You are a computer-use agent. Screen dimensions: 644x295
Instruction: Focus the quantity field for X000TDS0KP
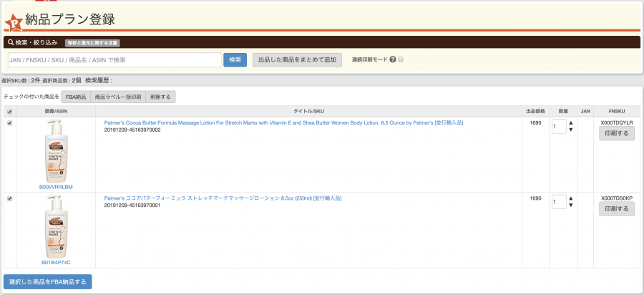click(x=559, y=202)
